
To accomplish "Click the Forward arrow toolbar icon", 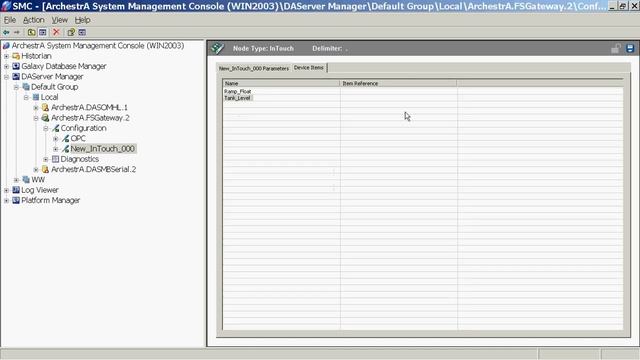I will [x=17, y=32].
